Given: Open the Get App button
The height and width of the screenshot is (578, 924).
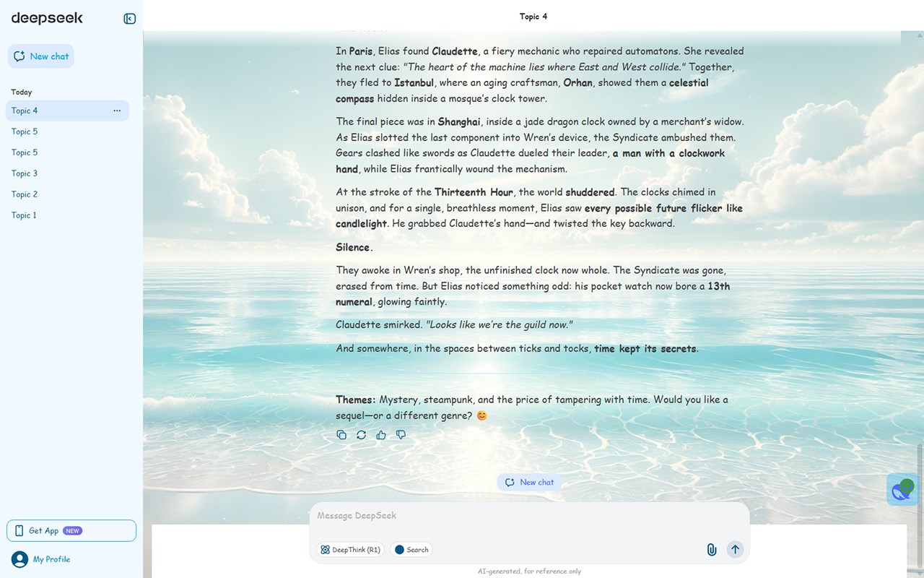Looking at the screenshot, I should (71, 530).
